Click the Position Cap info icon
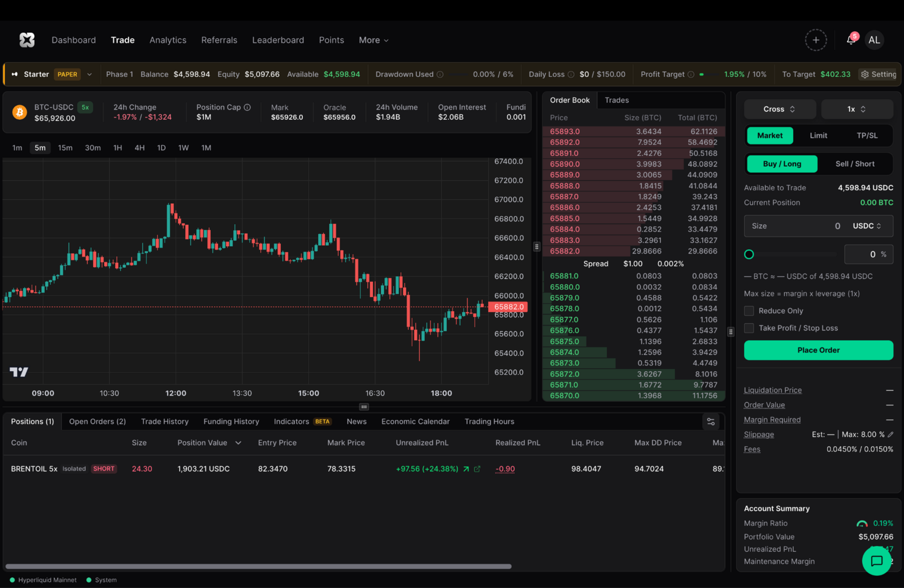Image resolution: width=904 pixels, height=588 pixels. 247,107
